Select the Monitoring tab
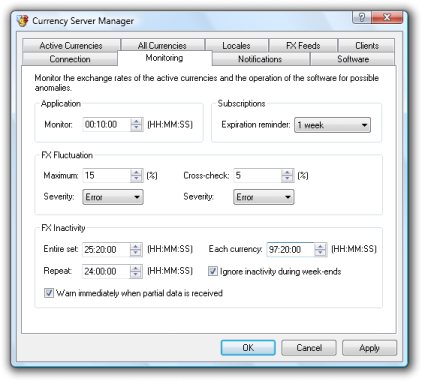Viewport: 422px width, 381px height. [x=165, y=58]
